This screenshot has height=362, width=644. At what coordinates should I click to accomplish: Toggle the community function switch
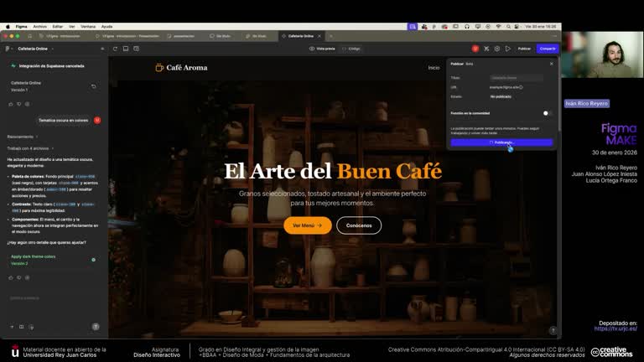coord(547,113)
